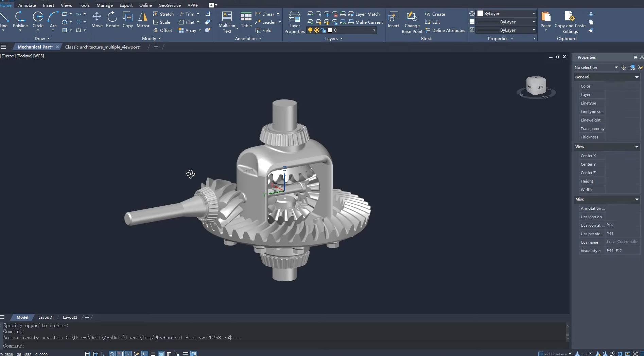
Task: Activate the Move tool
Action: 97,20
